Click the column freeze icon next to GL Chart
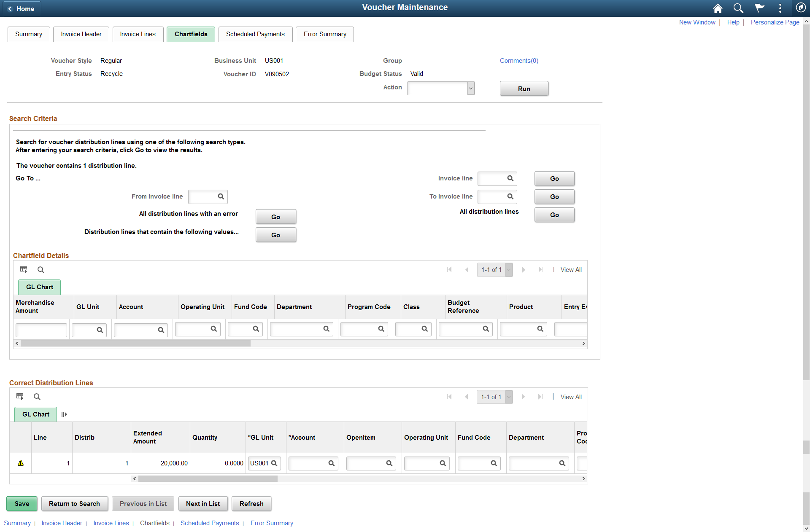The height and width of the screenshot is (532, 810). [64, 414]
